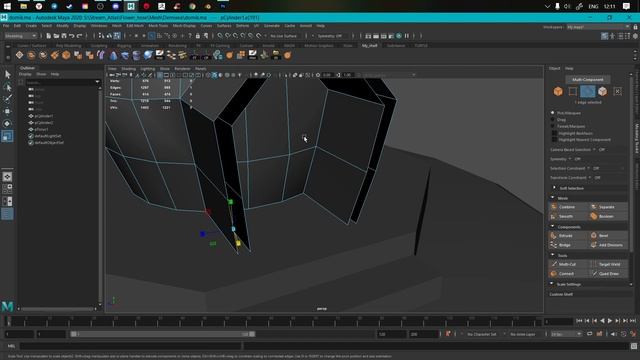Click the Target Weld button
This screenshot has width=640, height=360.
(x=608, y=264)
